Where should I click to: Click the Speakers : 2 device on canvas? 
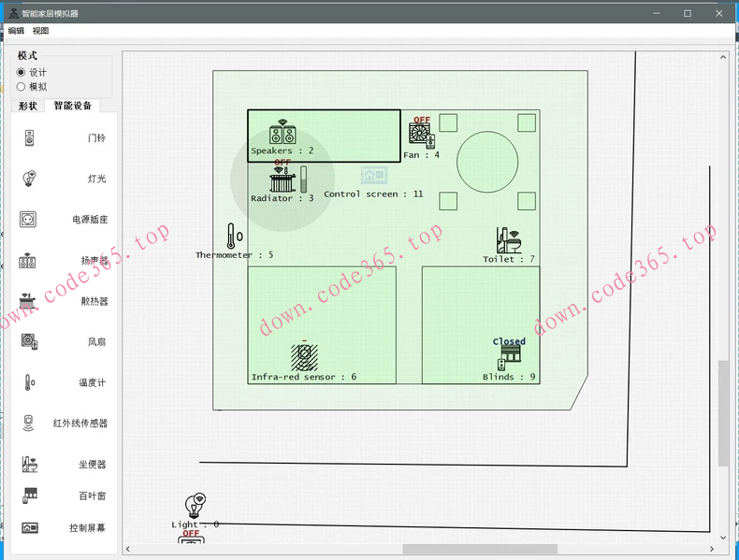(x=283, y=132)
